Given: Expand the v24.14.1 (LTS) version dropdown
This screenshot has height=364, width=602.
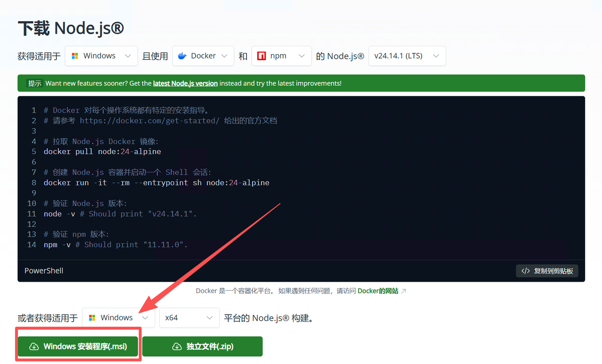Looking at the screenshot, I should click(x=407, y=56).
